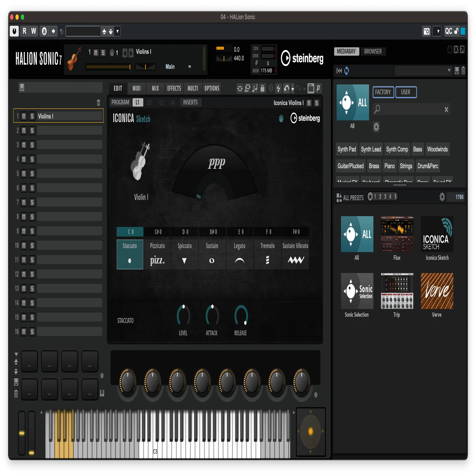The image size is (476, 476).
Task: Enable Write automation W button
Action: click(34, 31)
